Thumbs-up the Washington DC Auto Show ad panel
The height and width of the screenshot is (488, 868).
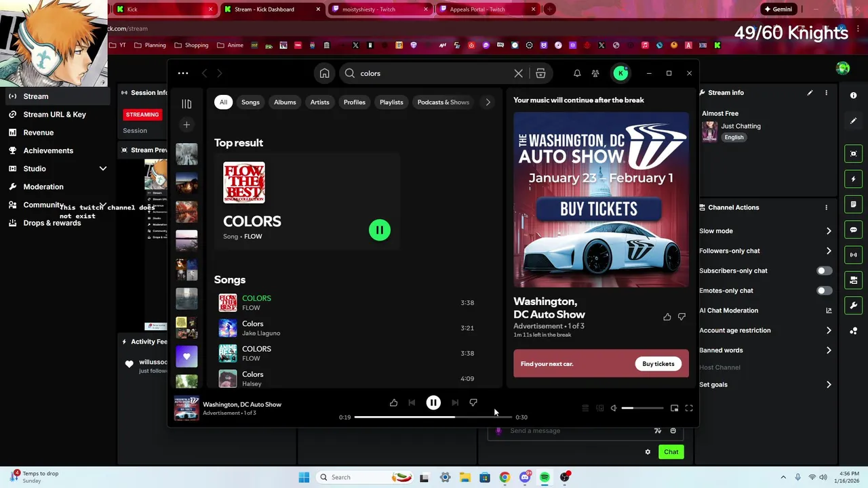[x=667, y=317]
